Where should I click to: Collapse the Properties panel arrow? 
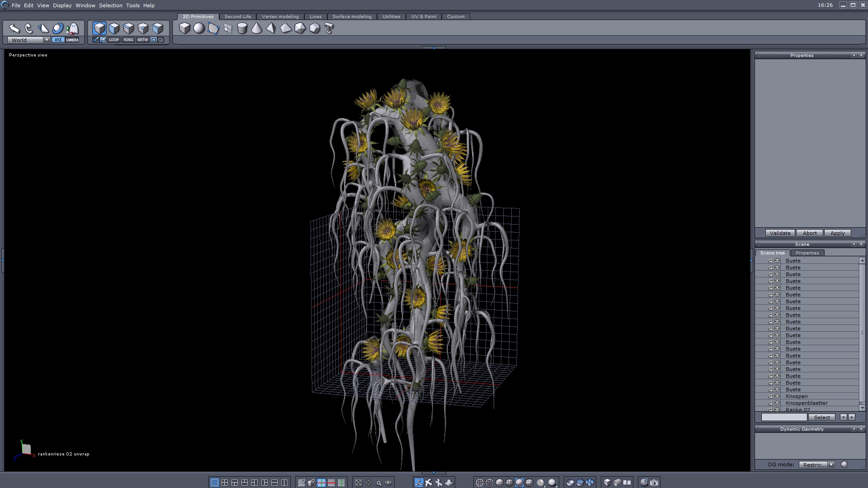pos(854,55)
